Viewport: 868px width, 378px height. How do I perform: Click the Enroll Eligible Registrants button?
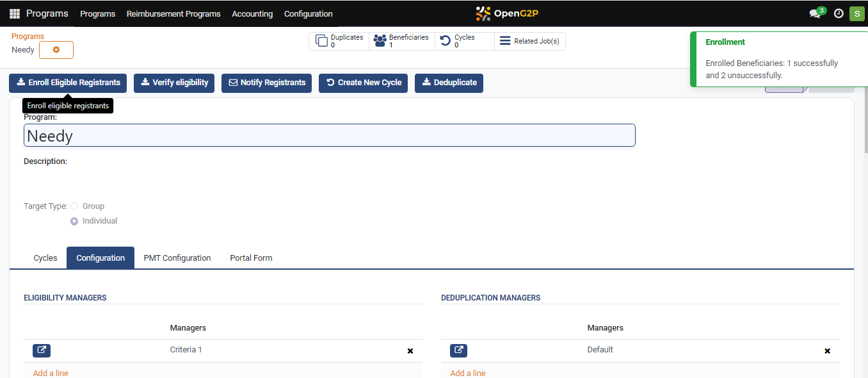(68, 83)
